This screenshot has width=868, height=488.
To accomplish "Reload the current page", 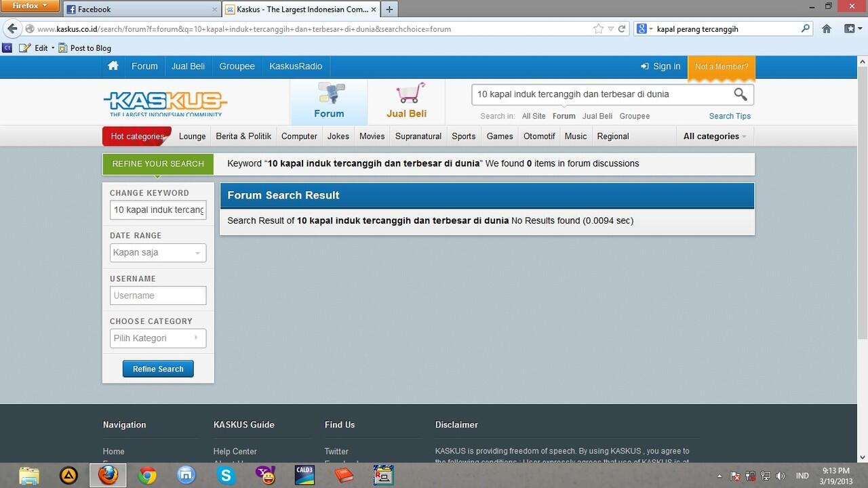I will [621, 29].
